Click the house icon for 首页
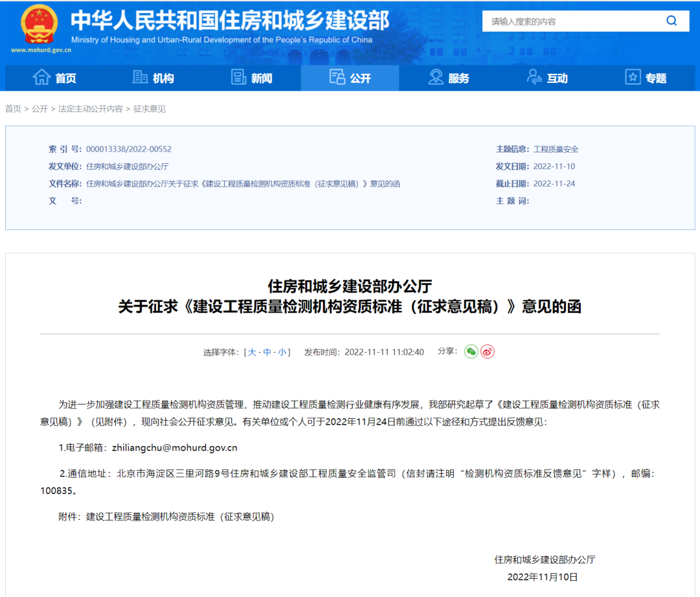 coord(41,78)
